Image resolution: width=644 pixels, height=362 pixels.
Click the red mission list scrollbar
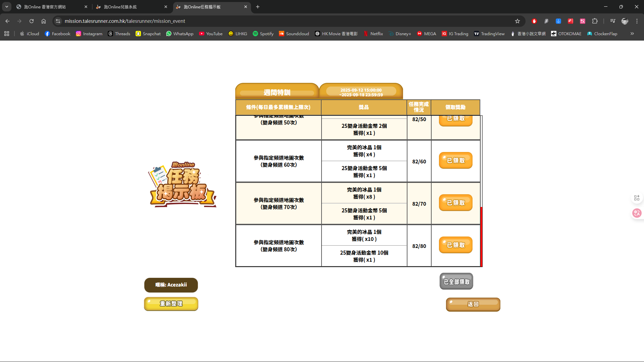(481, 237)
